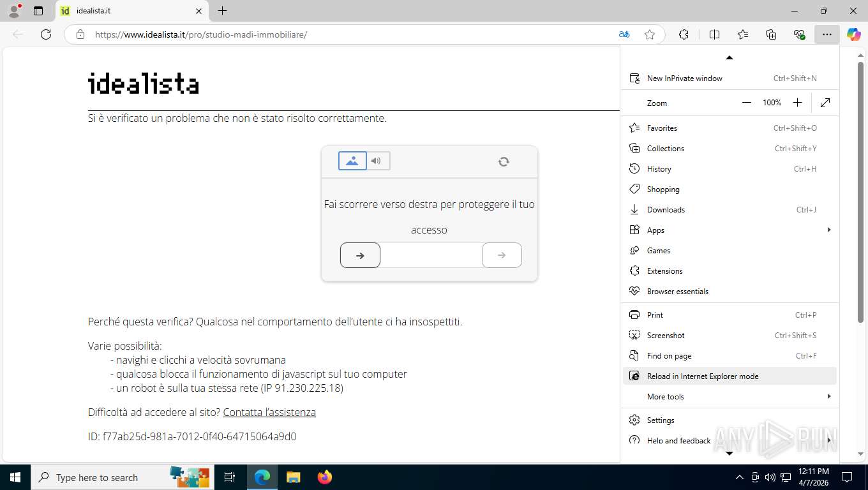Viewport: 868px width, 490px height.
Task: Decrease zoom with minus button
Action: [x=746, y=103]
